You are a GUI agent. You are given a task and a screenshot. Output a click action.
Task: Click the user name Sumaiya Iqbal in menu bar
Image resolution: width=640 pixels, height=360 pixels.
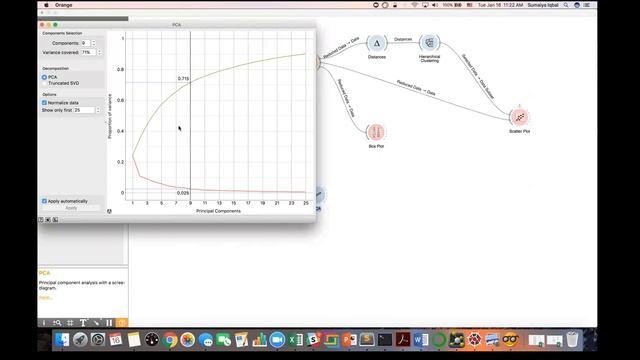pyautogui.click(x=543, y=5)
